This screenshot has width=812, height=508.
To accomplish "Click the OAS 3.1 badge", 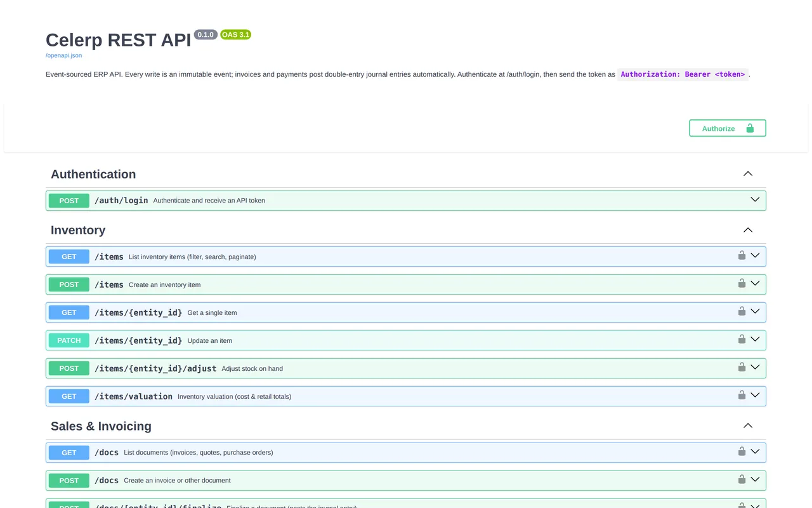I will click(235, 35).
